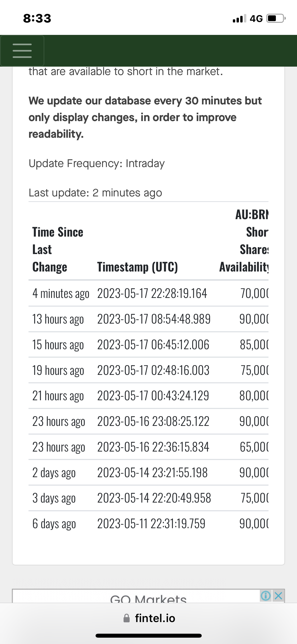Tap the 4G signal status indicator
This screenshot has height=644, width=297.
(x=248, y=19)
